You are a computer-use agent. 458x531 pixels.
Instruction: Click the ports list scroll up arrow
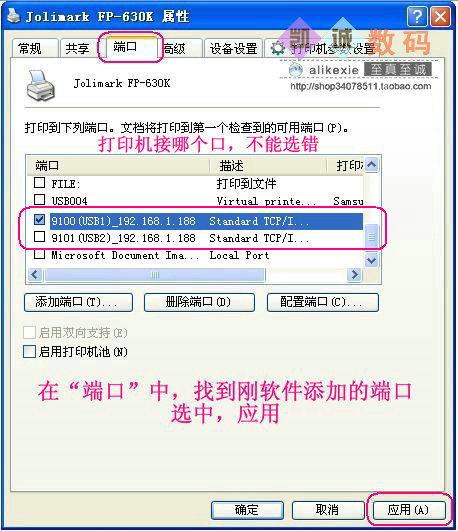372,165
